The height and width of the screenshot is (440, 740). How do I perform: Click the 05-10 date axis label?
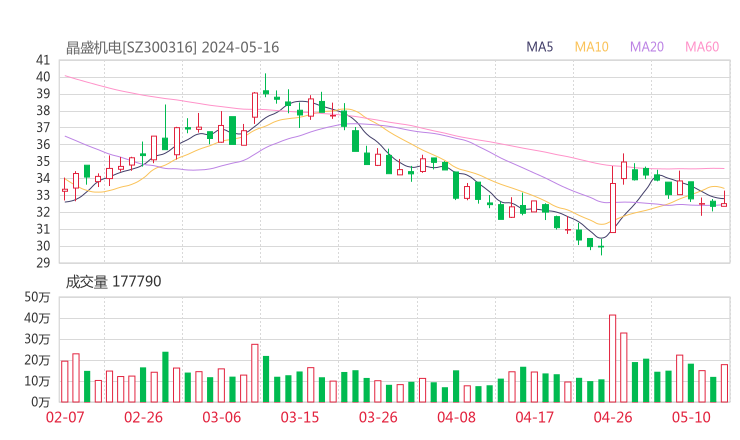click(x=691, y=417)
